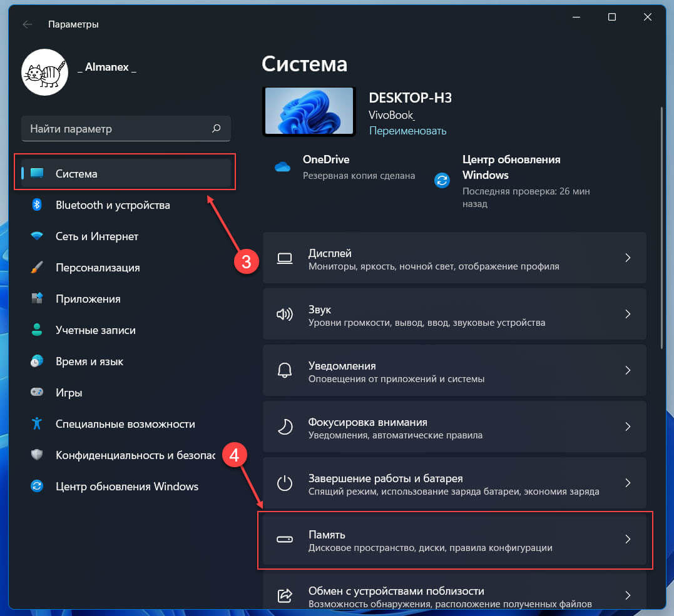Screen dimensions: 674x616
Task: Click the paintbrush Персонализация icon
Action: (37, 267)
